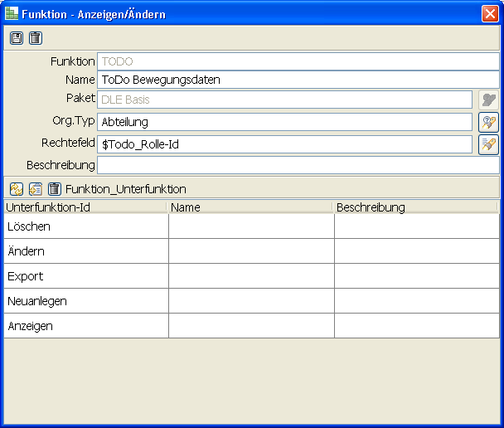Click the Name column header in table
Image resolution: width=504 pixels, height=428 pixels.
point(250,207)
